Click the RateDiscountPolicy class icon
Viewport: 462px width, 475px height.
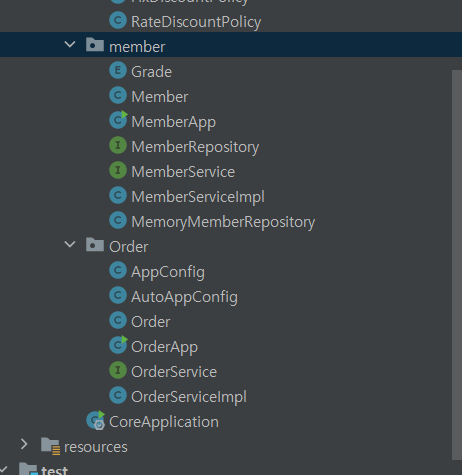pyautogui.click(x=118, y=20)
